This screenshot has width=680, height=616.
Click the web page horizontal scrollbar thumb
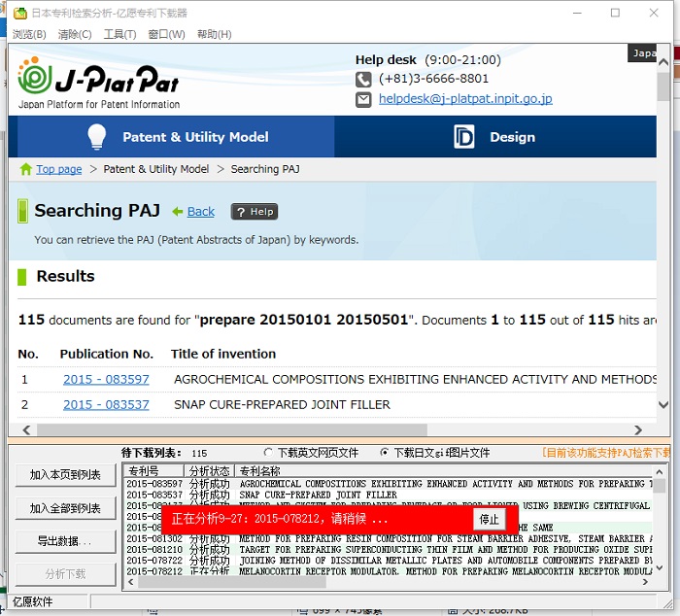pos(232,429)
